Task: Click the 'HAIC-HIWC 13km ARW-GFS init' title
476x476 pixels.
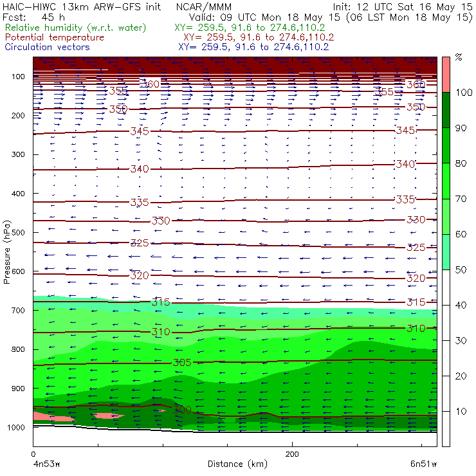Action: pyautogui.click(x=82, y=6)
